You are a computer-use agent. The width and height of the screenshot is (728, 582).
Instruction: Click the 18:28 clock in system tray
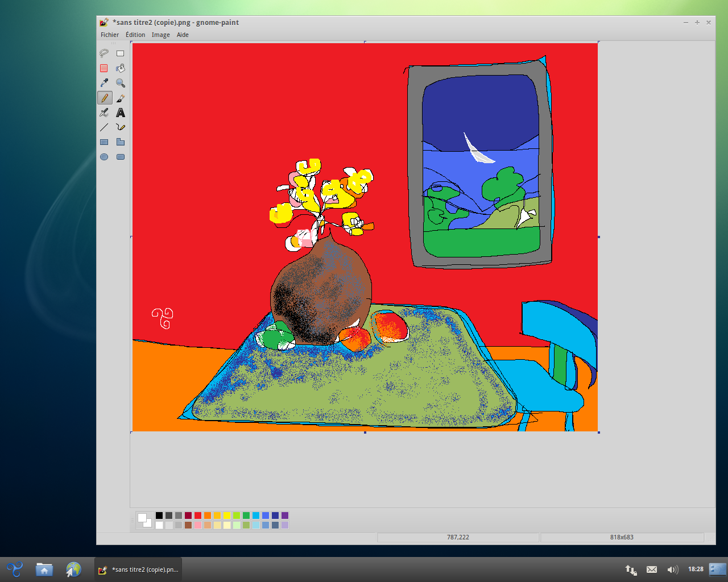[696, 569]
